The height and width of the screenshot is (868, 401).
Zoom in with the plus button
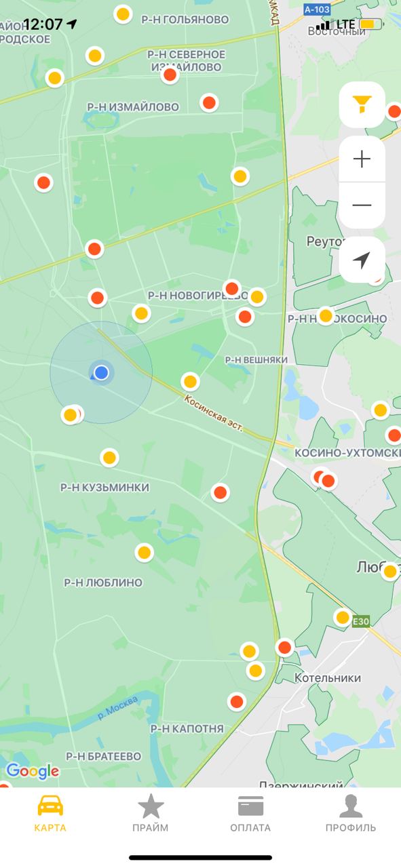[362, 159]
